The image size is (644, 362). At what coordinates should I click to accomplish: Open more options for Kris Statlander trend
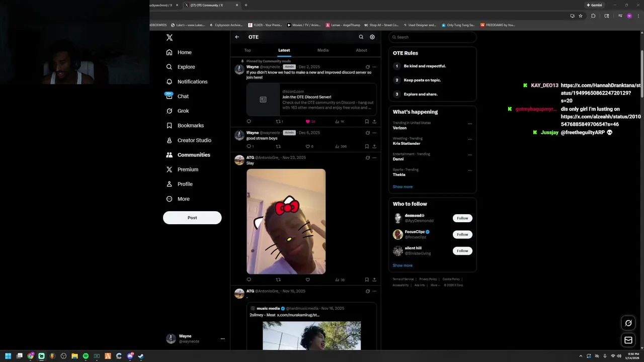pos(470,139)
